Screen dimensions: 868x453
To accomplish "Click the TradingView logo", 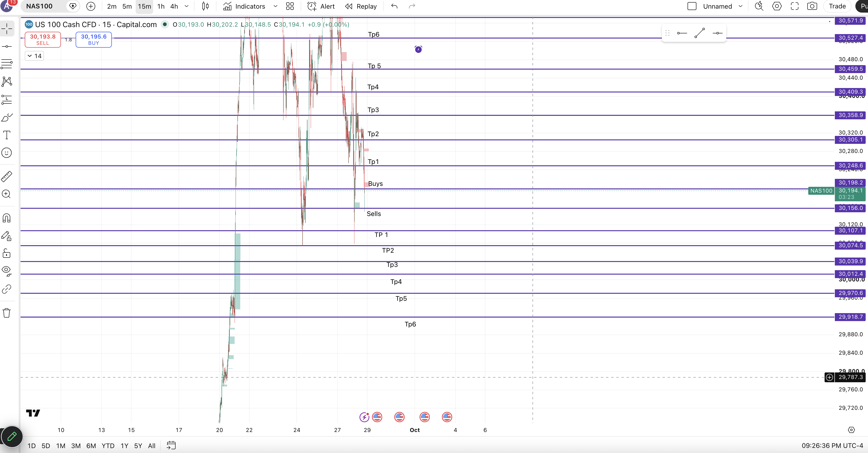I will (33, 413).
